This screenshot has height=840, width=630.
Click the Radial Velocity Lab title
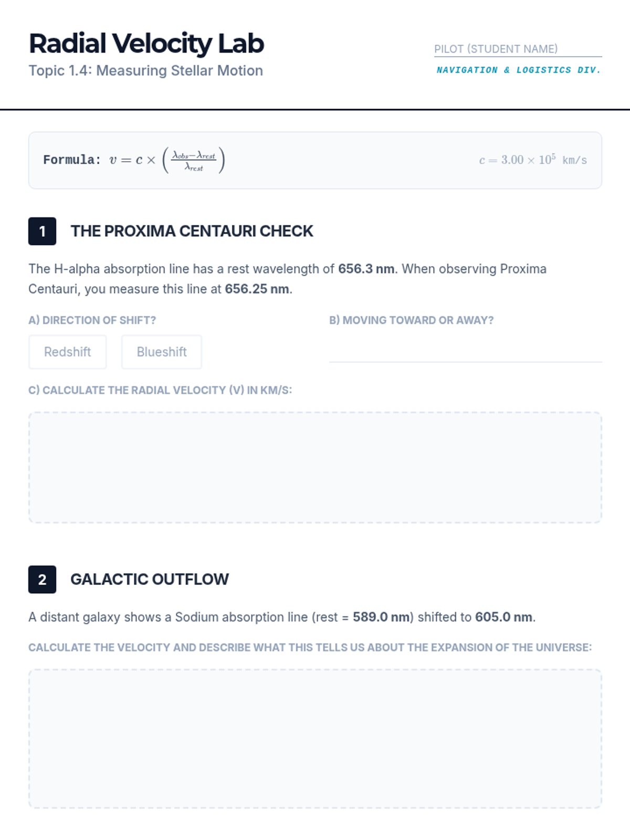(146, 44)
